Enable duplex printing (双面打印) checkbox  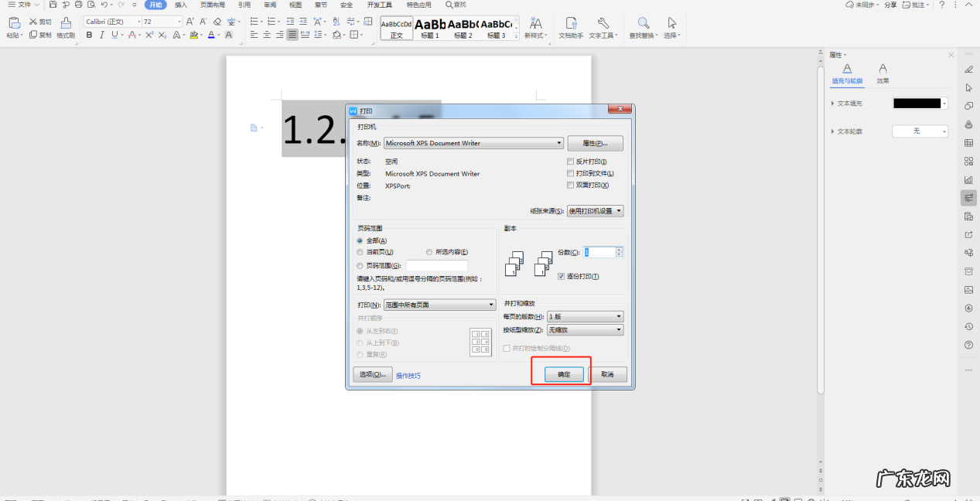[571, 186]
